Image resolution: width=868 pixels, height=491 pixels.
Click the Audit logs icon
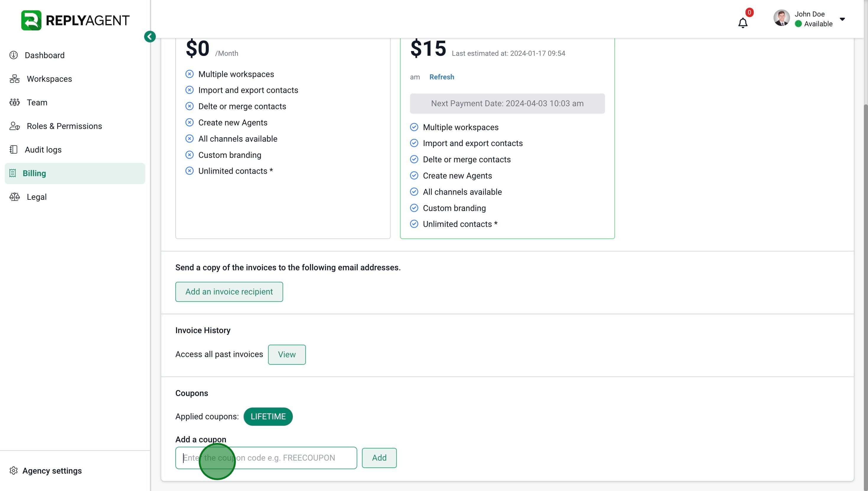pyautogui.click(x=14, y=150)
